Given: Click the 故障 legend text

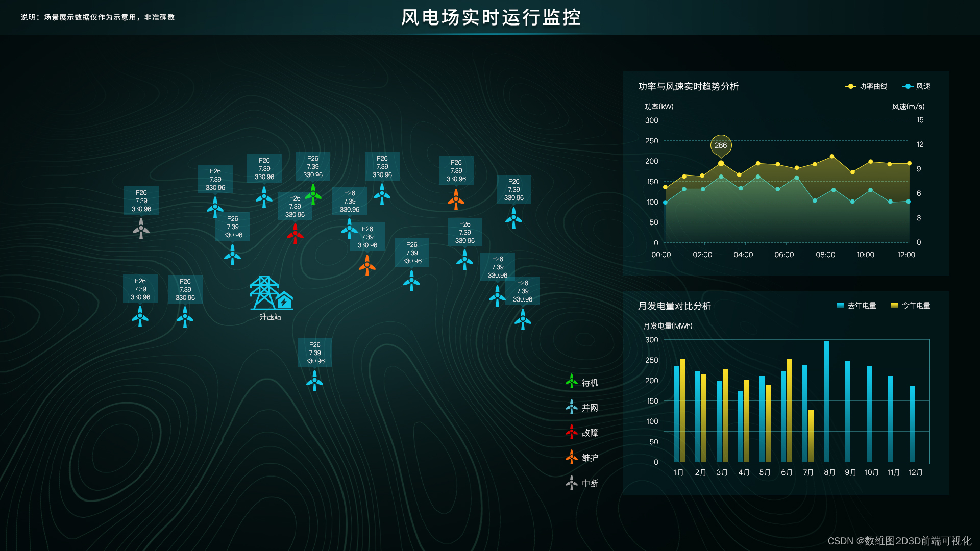Looking at the screenshot, I should coord(590,433).
